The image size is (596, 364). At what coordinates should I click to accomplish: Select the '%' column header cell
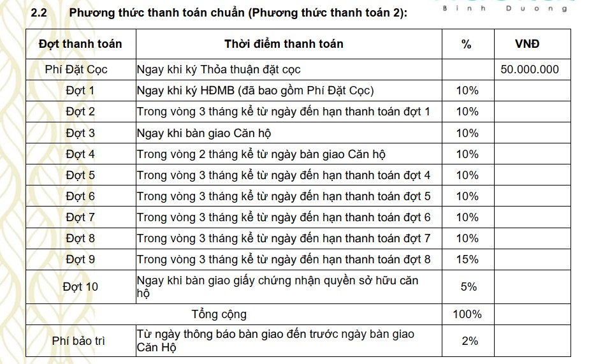coord(467,44)
